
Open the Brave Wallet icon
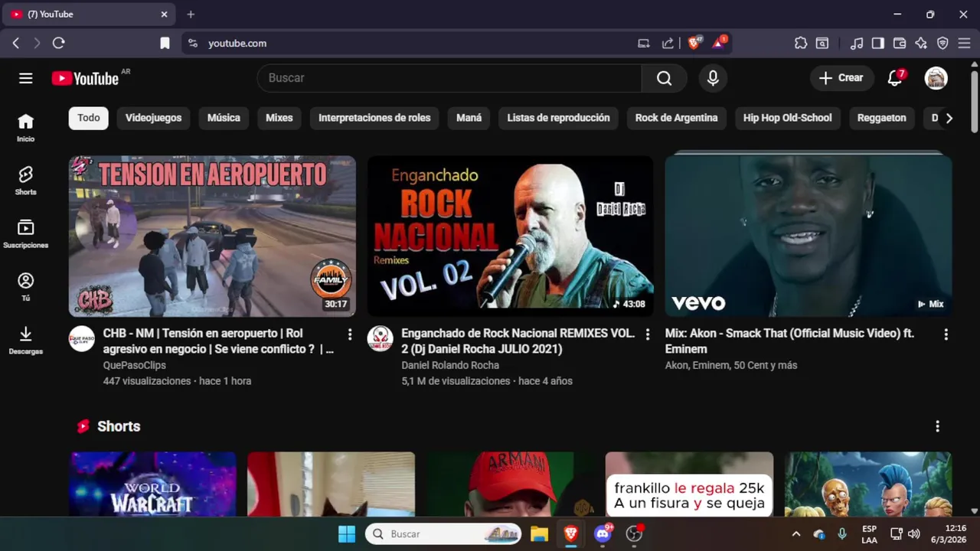(x=900, y=44)
